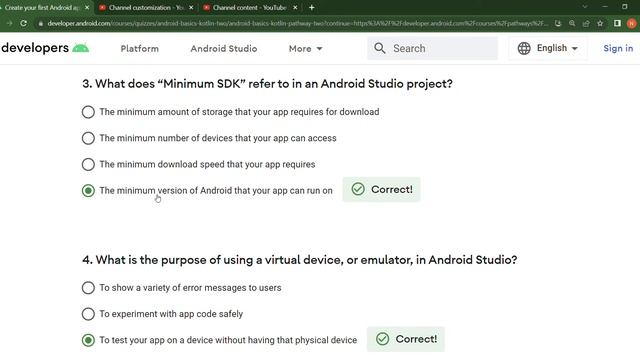Click the green check icon in question 4 badge

tap(382, 339)
